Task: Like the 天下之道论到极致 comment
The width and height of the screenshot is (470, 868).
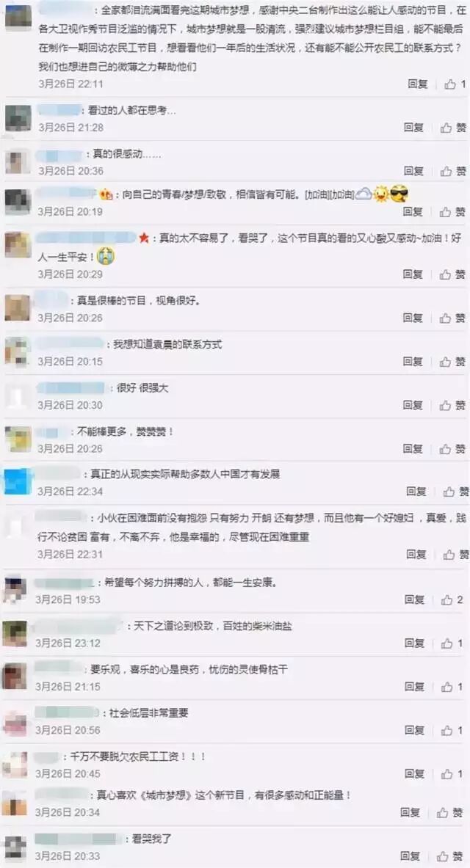Action: click(452, 643)
